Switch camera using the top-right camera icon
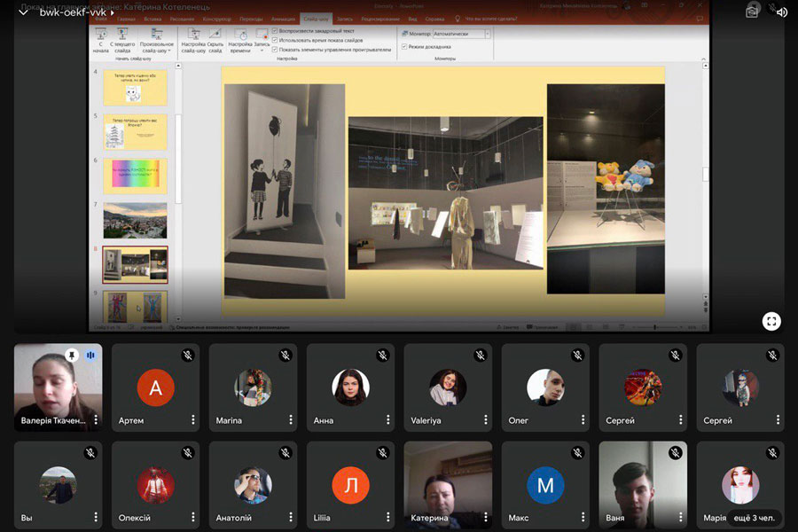 coord(752,12)
